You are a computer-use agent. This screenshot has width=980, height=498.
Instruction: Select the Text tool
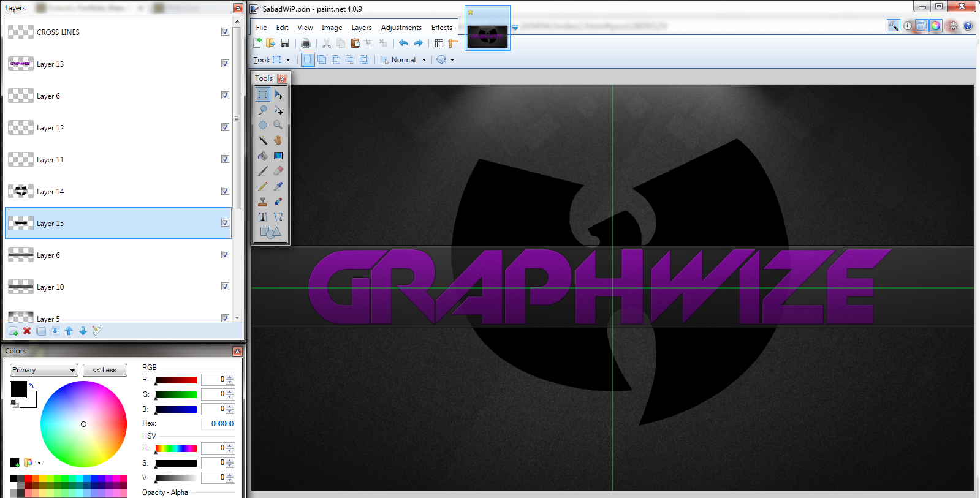[263, 217]
